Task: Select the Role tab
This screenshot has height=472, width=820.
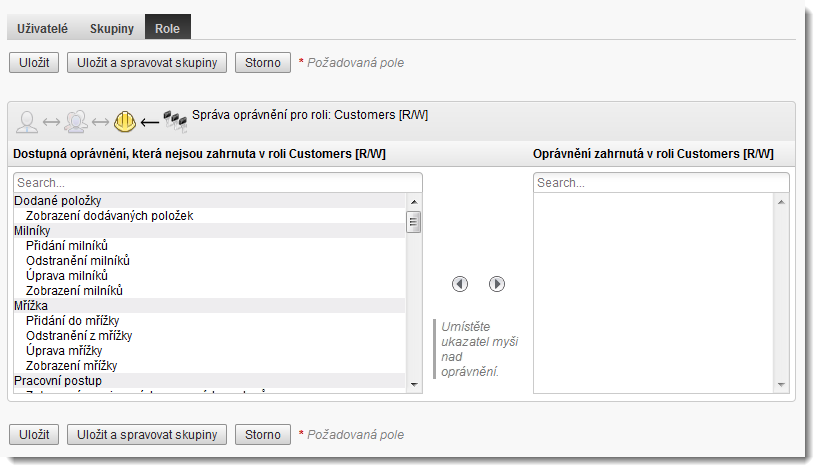Action: pos(167,27)
